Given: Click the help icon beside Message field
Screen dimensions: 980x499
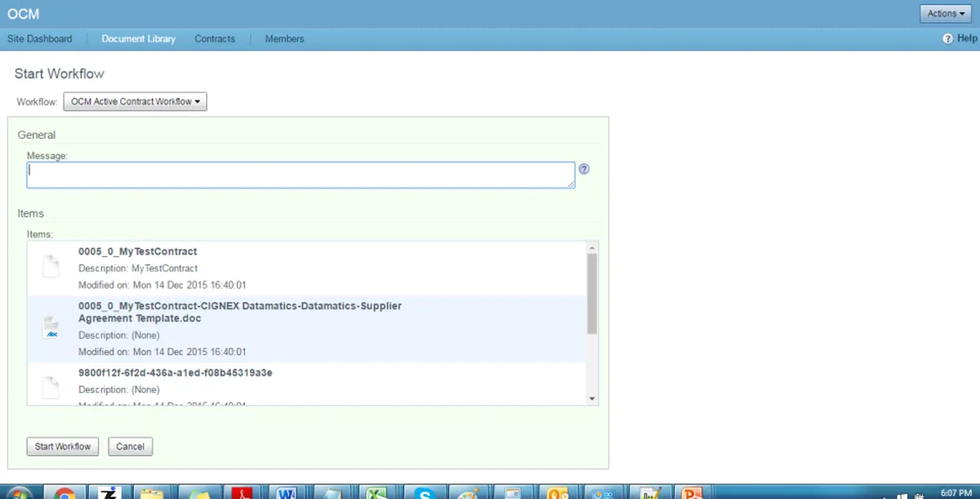Looking at the screenshot, I should [x=584, y=169].
